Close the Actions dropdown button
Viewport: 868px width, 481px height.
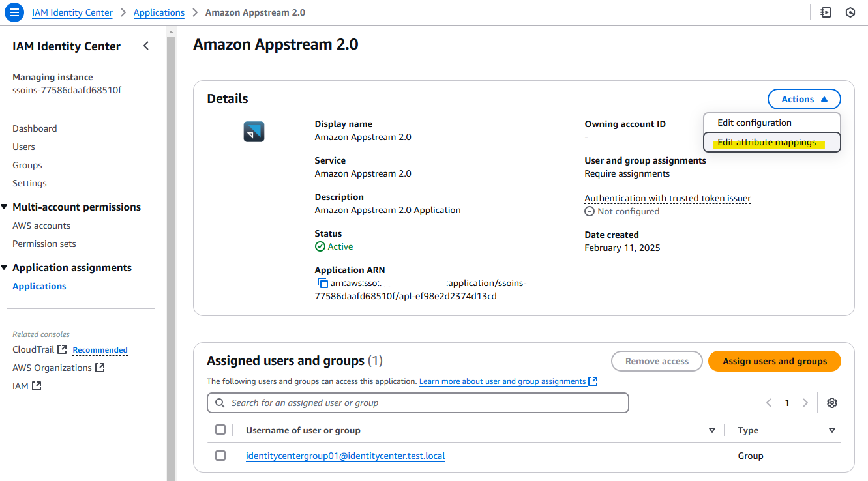804,99
